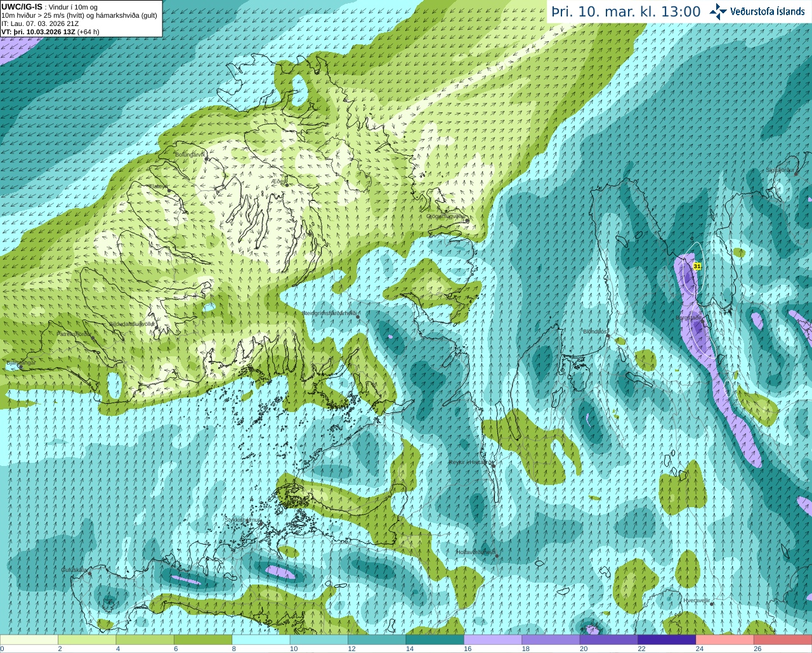812x653 pixels.
Task: Click the Veðurstofa Íslands logo icon
Action: 718,11
